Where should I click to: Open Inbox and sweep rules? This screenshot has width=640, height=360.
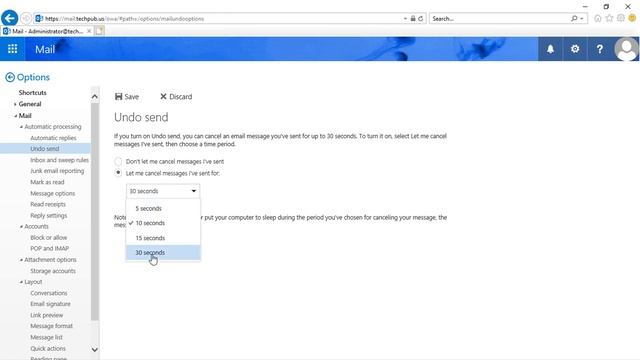tap(59, 160)
